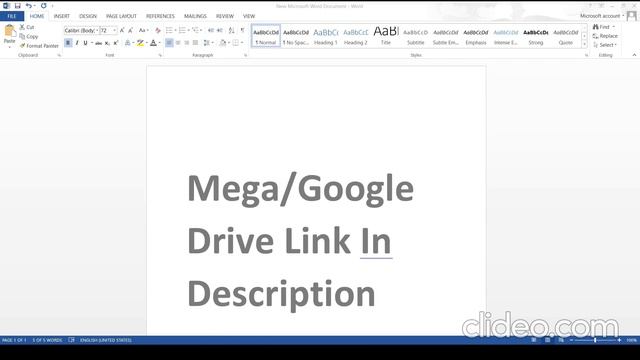Undo the last action
This screenshot has width=640, height=360.
point(29,6)
